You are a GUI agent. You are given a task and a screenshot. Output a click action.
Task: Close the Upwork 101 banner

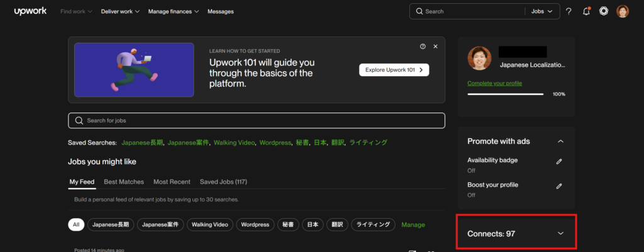tap(435, 47)
